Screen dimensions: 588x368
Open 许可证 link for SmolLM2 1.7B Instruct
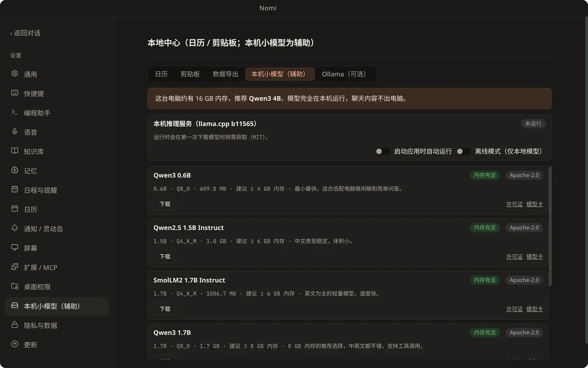514,309
